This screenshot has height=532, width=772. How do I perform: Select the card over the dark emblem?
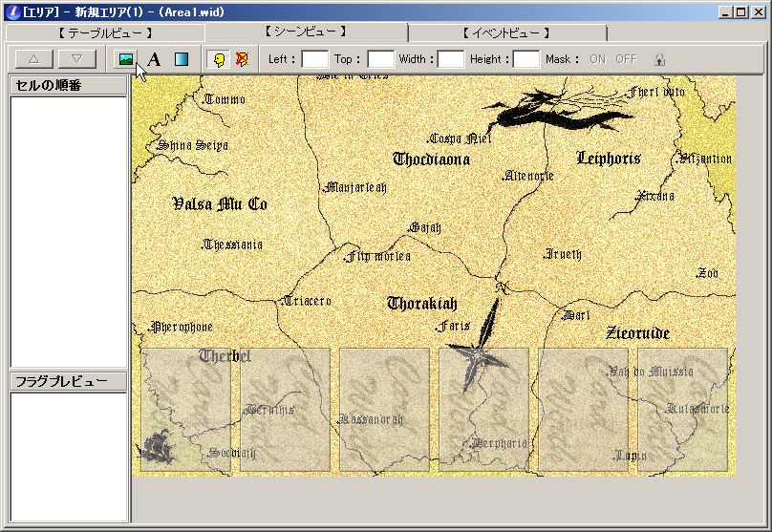tap(186, 410)
